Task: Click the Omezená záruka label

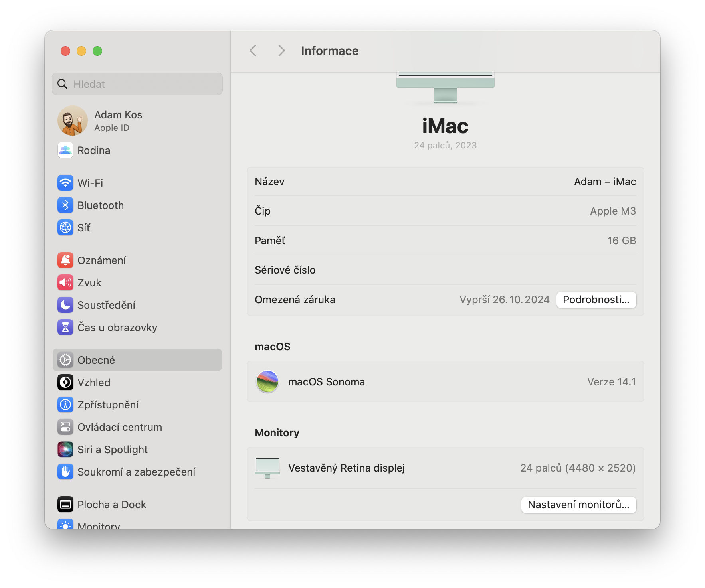Action: (x=295, y=300)
